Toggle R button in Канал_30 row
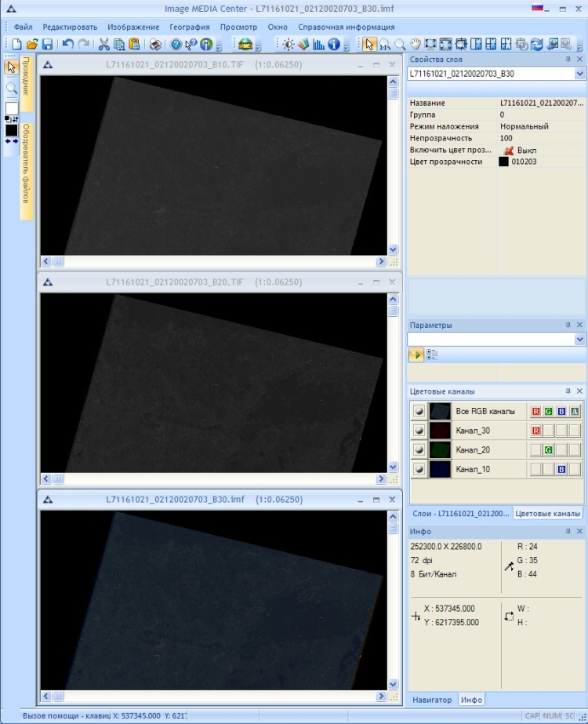This screenshot has width=588, height=724. [x=535, y=431]
